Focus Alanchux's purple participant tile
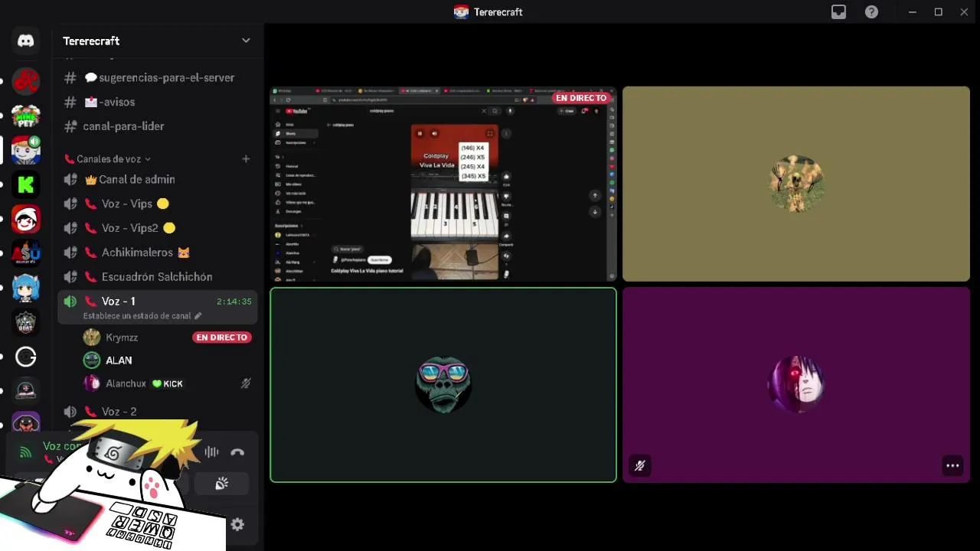The height and width of the screenshot is (551, 980). pos(796,385)
